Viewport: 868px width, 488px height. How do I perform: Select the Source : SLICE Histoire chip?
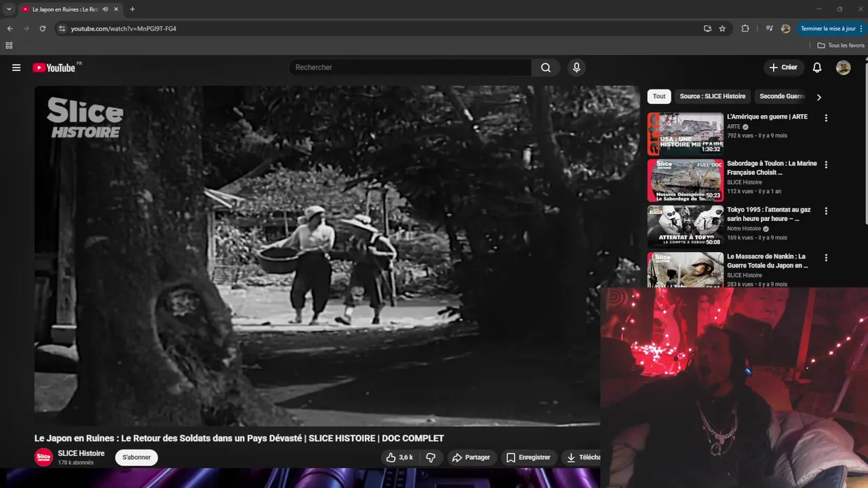pos(712,96)
